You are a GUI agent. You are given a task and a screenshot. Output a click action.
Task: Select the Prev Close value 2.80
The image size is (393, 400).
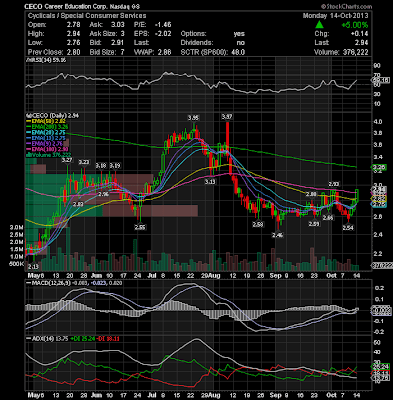(x=73, y=52)
